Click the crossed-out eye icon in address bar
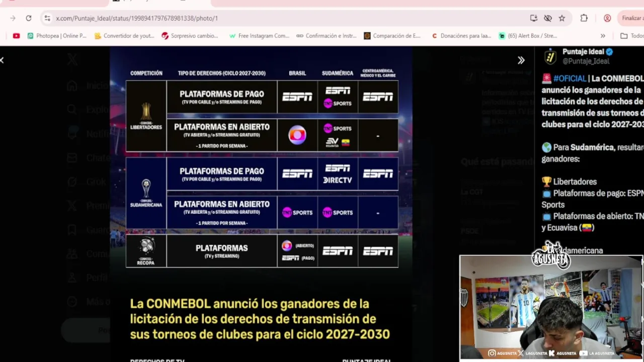 [x=548, y=18]
